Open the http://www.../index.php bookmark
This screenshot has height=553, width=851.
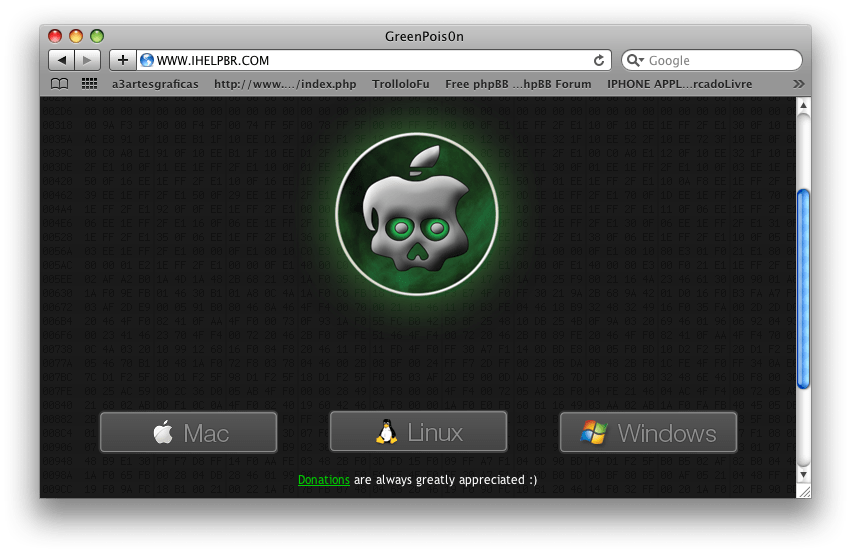coord(285,84)
